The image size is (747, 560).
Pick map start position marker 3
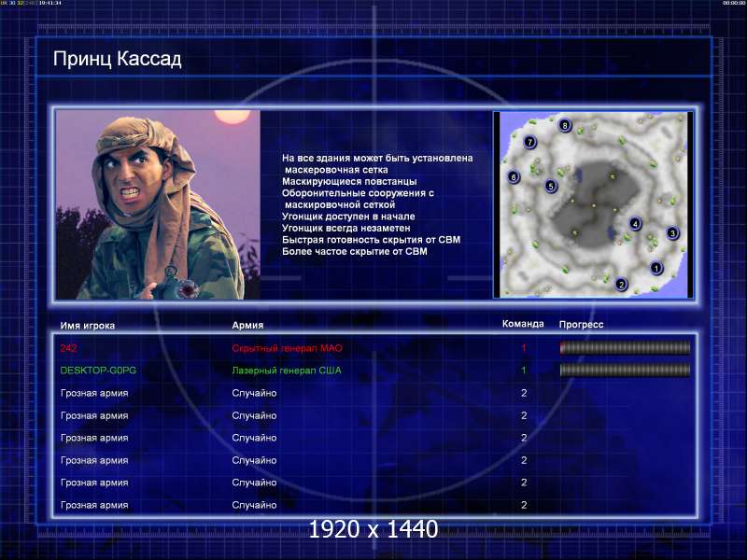tap(671, 232)
